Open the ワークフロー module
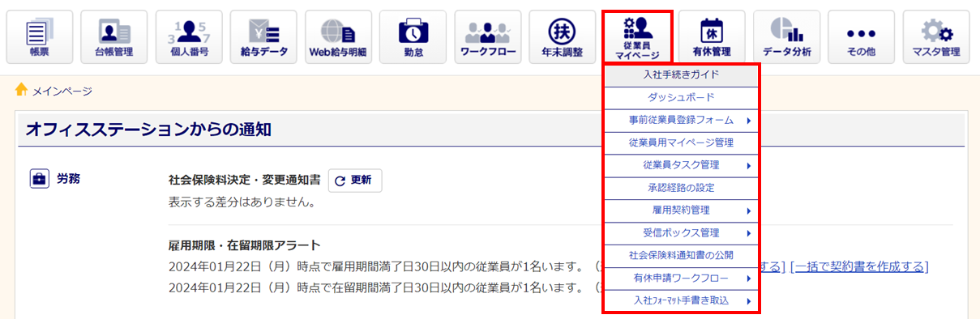980x319 pixels. click(x=487, y=37)
